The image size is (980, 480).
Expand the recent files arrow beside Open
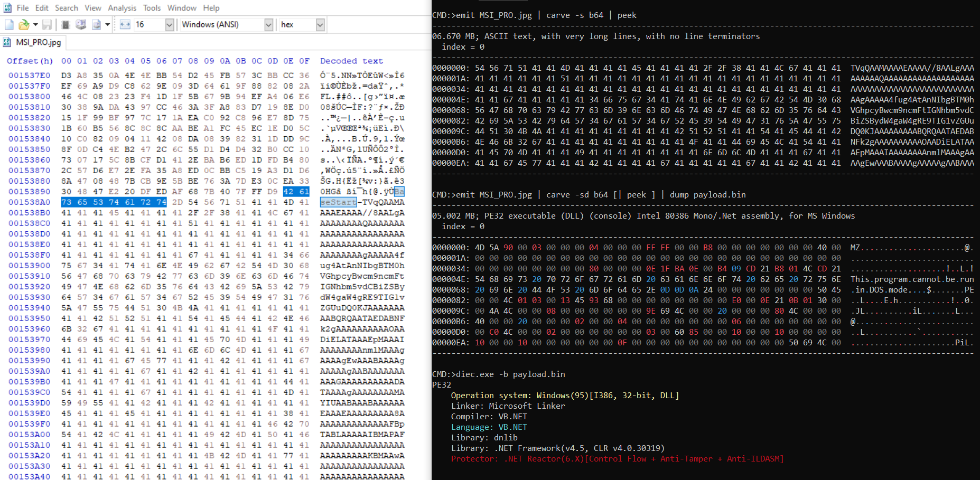pyautogui.click(x=35, y=24)
